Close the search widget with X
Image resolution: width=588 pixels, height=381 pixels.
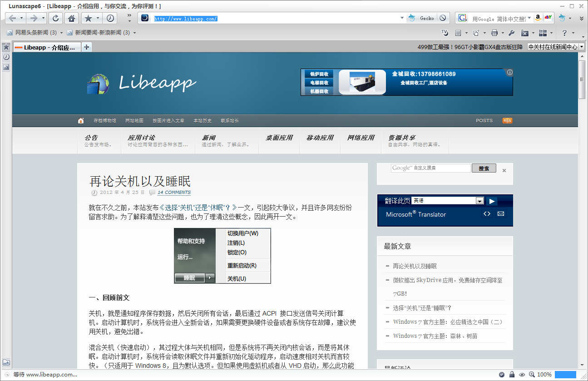504,171
